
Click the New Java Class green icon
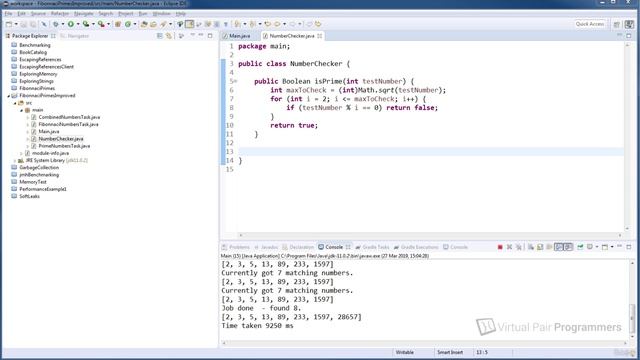click(x=128, y=24)
